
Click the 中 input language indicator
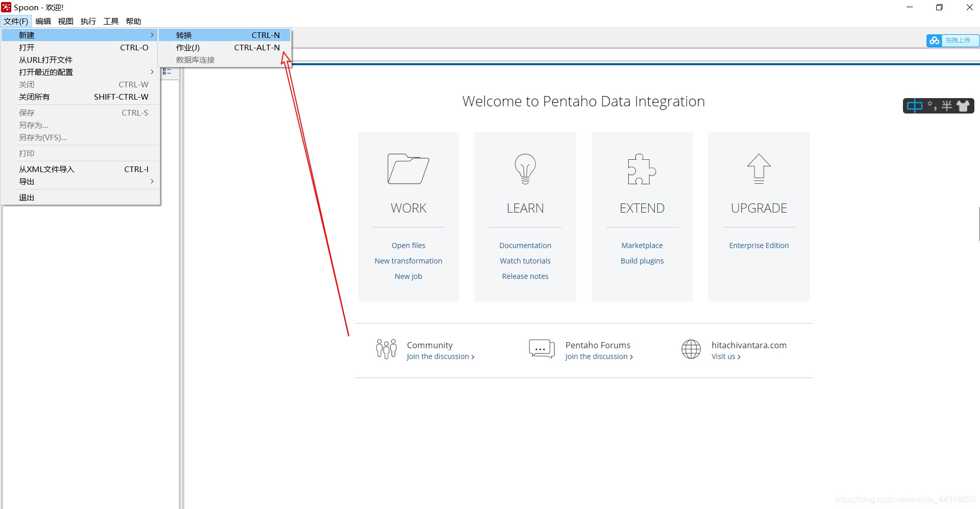tap(915, 106)
